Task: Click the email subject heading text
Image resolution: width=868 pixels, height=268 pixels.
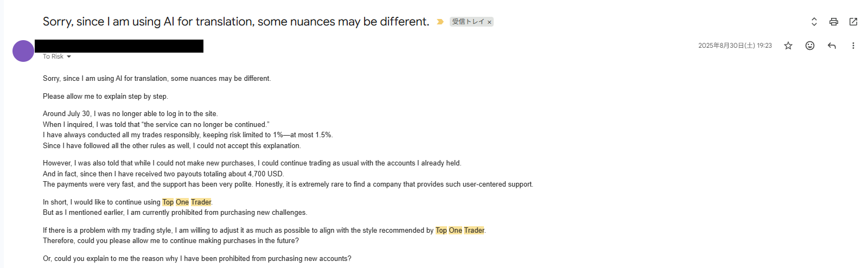Action: coord(235,22)
